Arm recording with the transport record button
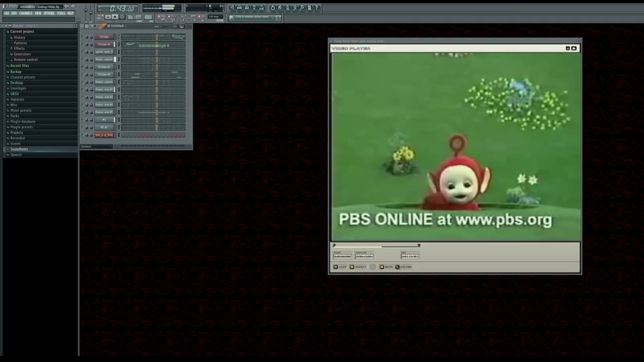The image size is (644, 362). [x=122, y=17]
